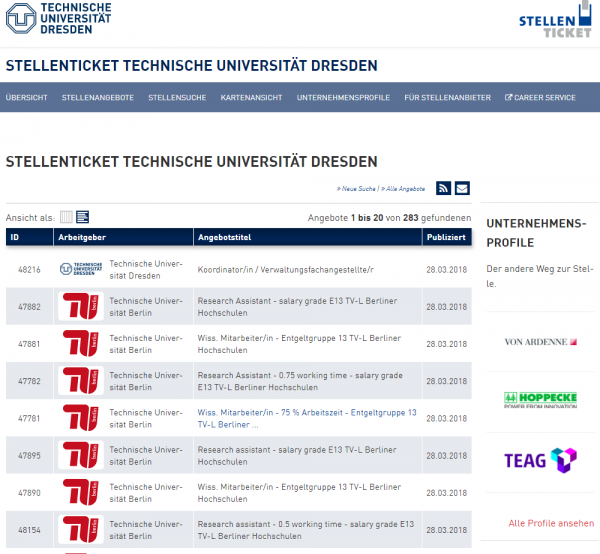The width and height of the screenshot is (600, 554).
Task: Click ID cell 47882
Action: (x=29, y=307)
